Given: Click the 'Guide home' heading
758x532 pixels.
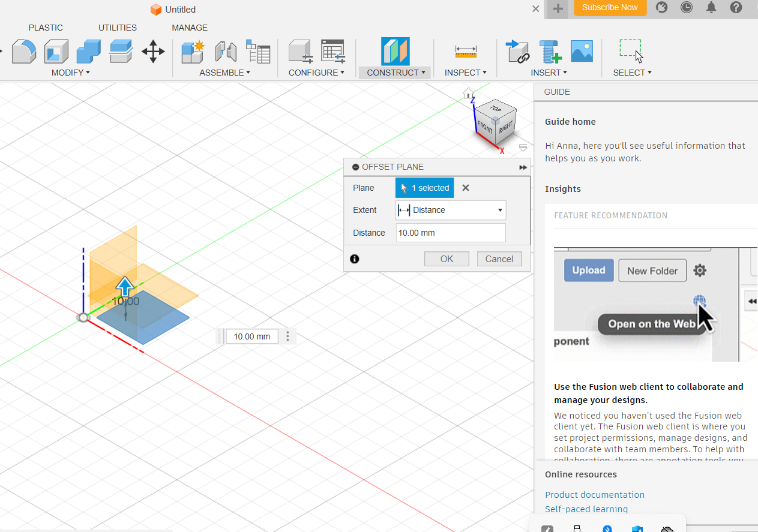Looking at the screenshot, I should 570,122.
